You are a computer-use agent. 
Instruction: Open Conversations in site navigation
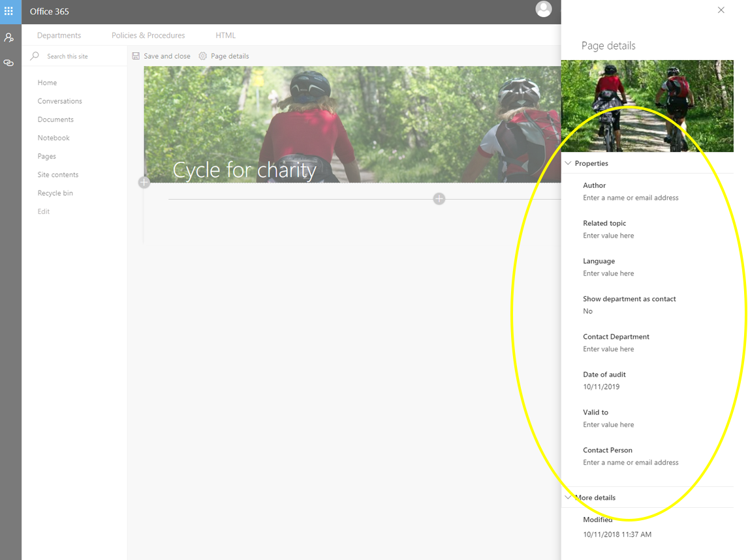59,101
